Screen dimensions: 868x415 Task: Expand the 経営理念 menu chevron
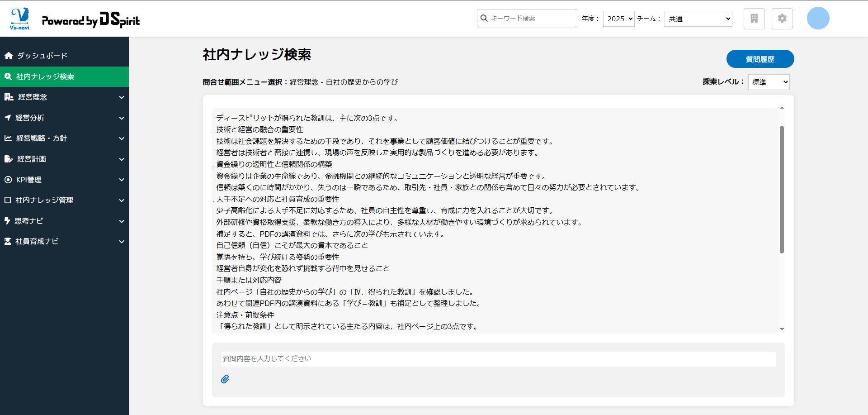click(x=122, y=97)
